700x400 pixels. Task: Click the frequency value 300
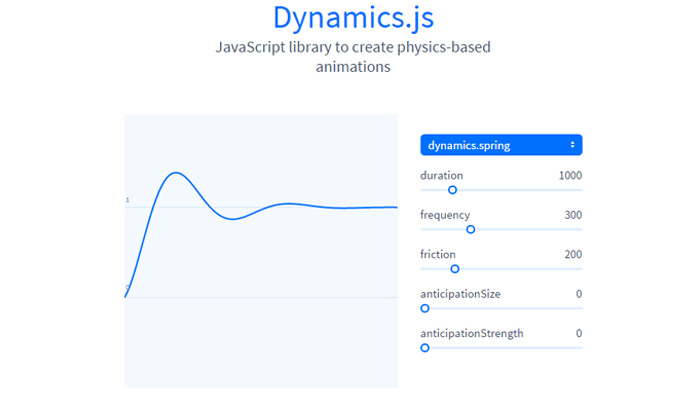(573, 215)
